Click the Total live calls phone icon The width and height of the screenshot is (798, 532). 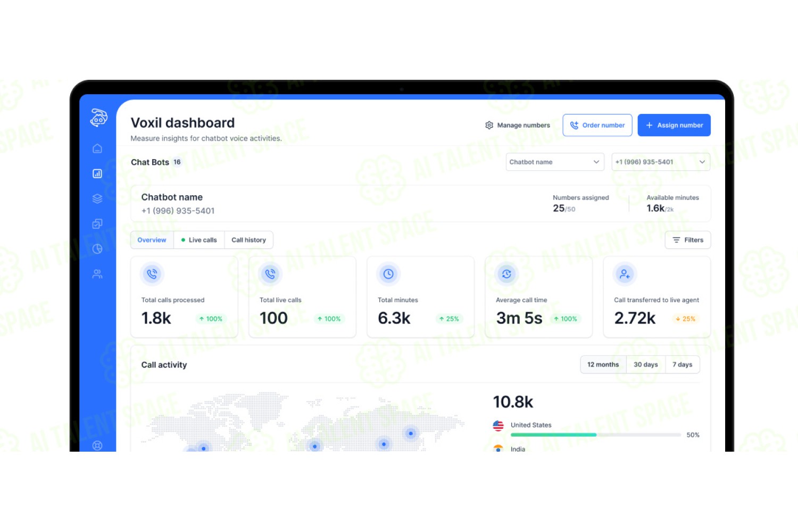(270, 274)
